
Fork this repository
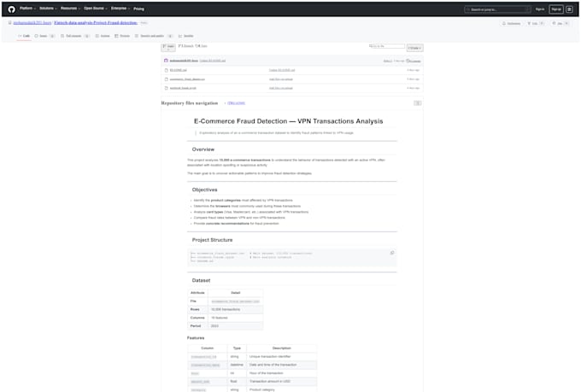pyautogui.click(x=536, y=23)
